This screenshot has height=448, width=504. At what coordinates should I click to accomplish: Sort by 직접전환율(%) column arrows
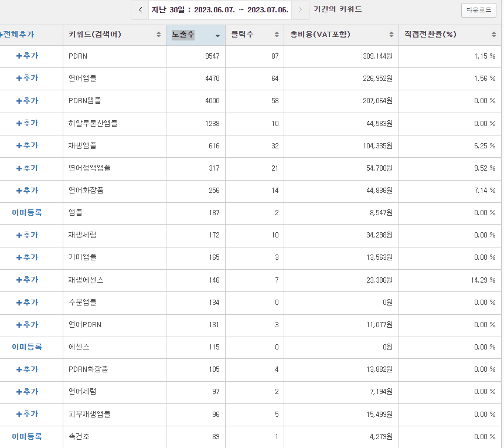(x=493, y=35)
